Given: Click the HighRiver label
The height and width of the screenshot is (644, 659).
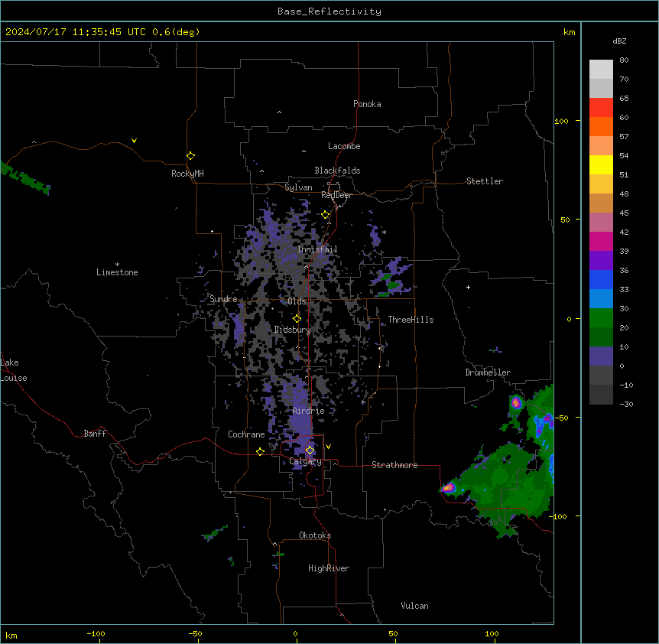Looking at the screenshot, I should (329, 568).
